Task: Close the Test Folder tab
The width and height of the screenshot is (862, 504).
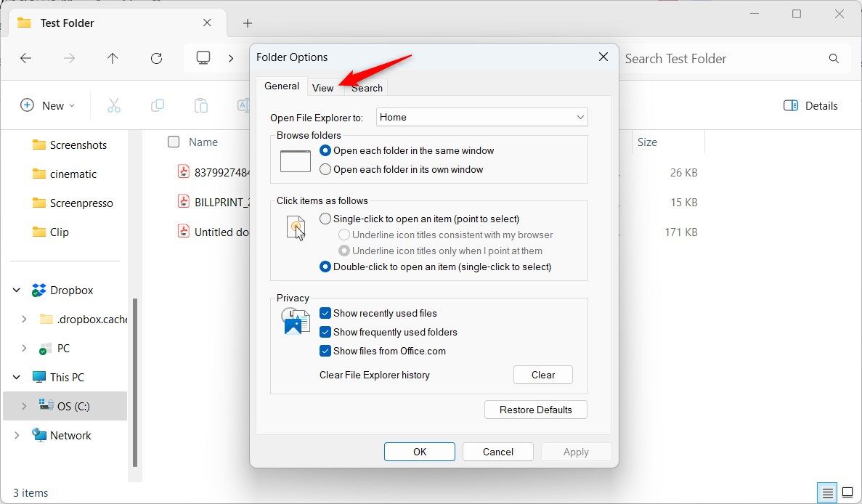Action: [x=207, y=23]
